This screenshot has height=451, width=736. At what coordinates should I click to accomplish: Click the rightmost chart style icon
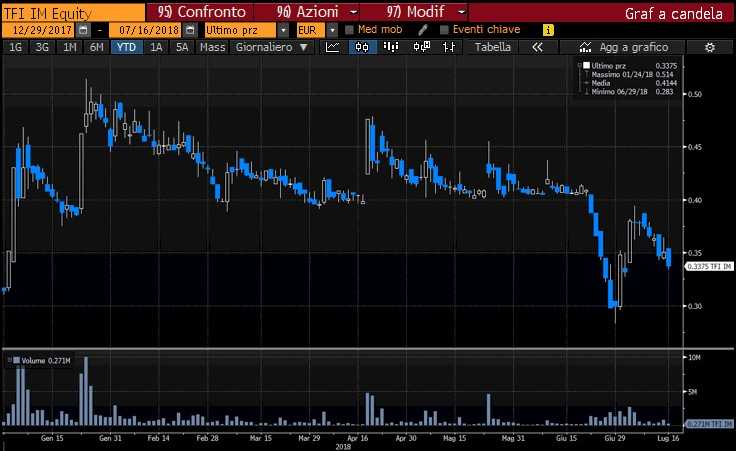pos(447,47)
